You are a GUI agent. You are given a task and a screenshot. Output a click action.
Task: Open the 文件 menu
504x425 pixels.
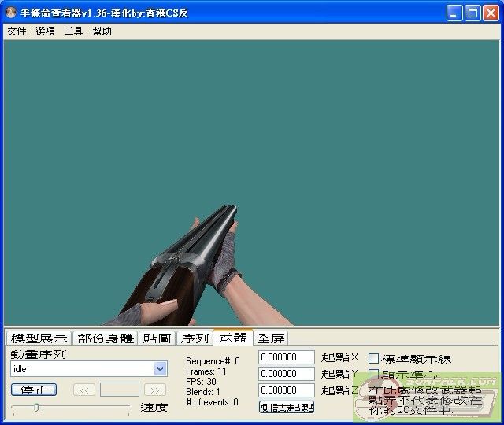(x=17, y=31)
